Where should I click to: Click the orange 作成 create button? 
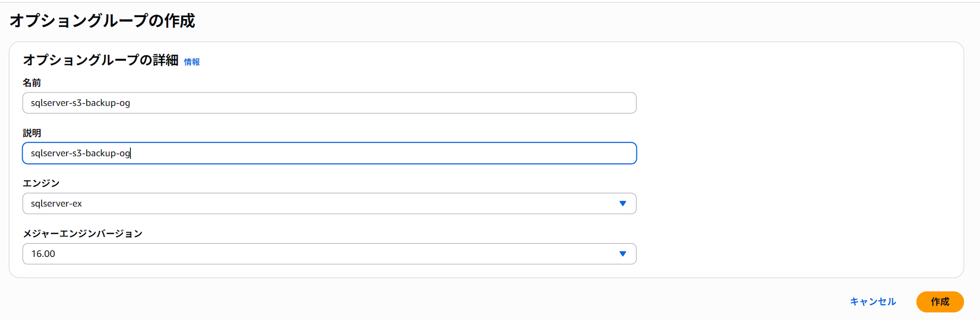[x=939, y=301]
